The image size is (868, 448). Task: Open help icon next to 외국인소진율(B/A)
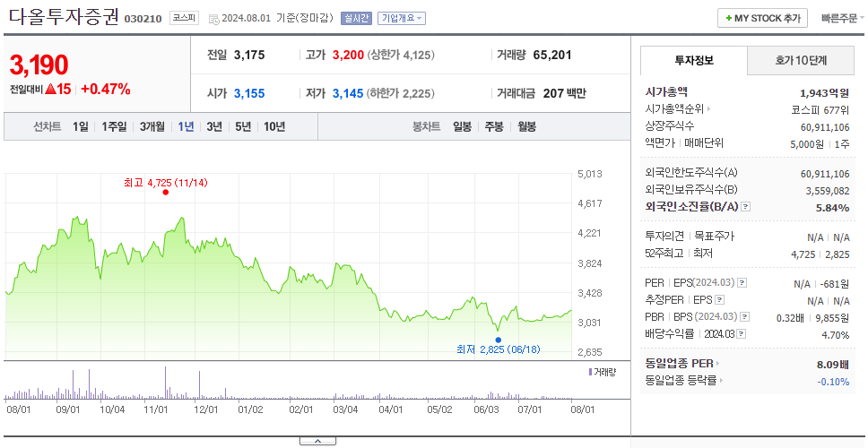746,207
